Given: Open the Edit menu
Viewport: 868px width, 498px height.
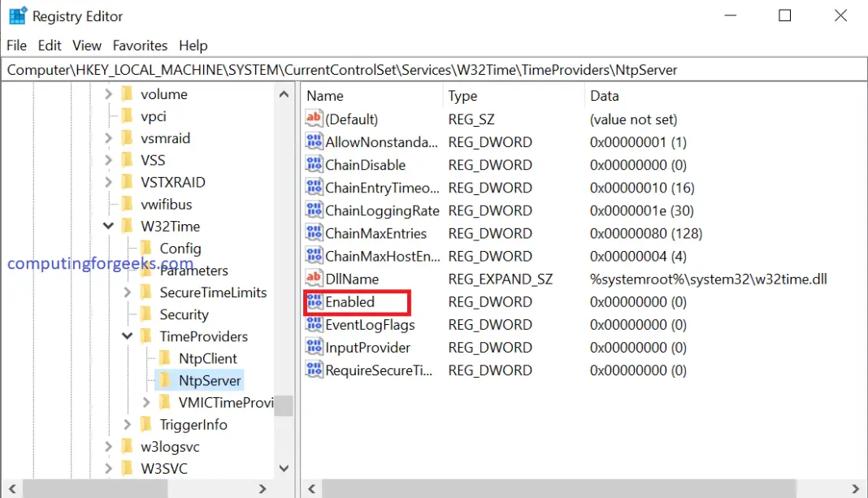Looking at the screenshot, I should click(49, 45).
